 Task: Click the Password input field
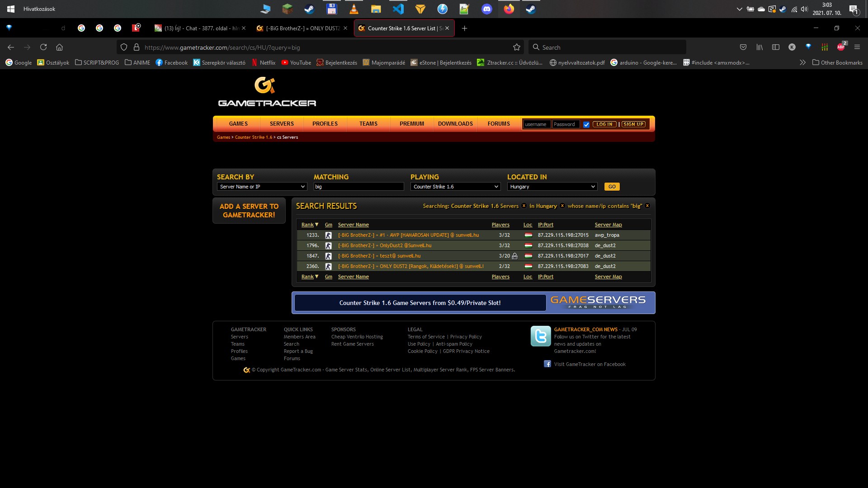[x=566, y=124]
